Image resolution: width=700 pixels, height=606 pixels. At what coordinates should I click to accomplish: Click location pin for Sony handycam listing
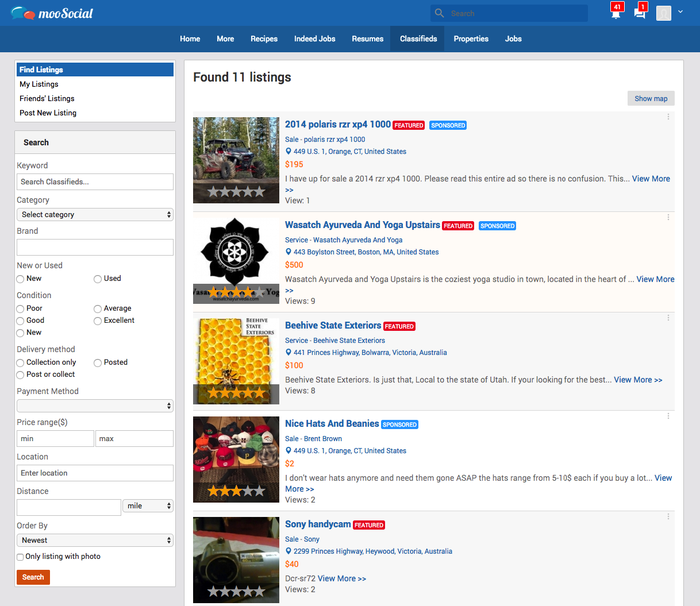coord(289,551)
